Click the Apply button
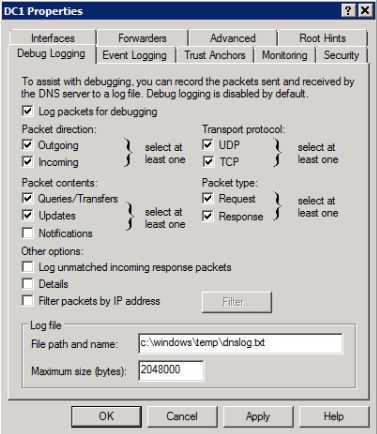Image resolution: width=377 pixels, height=434 pixels. click(x=258, y=416)
